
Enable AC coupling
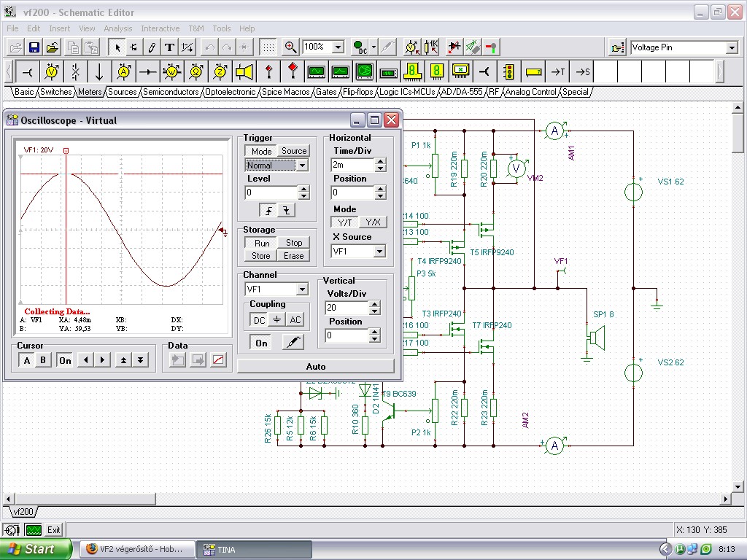(294, 320)
